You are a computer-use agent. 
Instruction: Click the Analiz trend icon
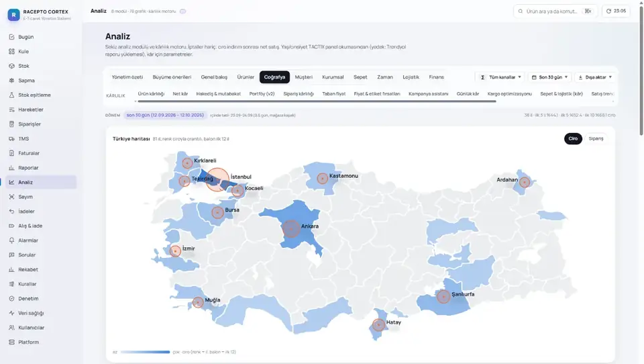[11, 182]
